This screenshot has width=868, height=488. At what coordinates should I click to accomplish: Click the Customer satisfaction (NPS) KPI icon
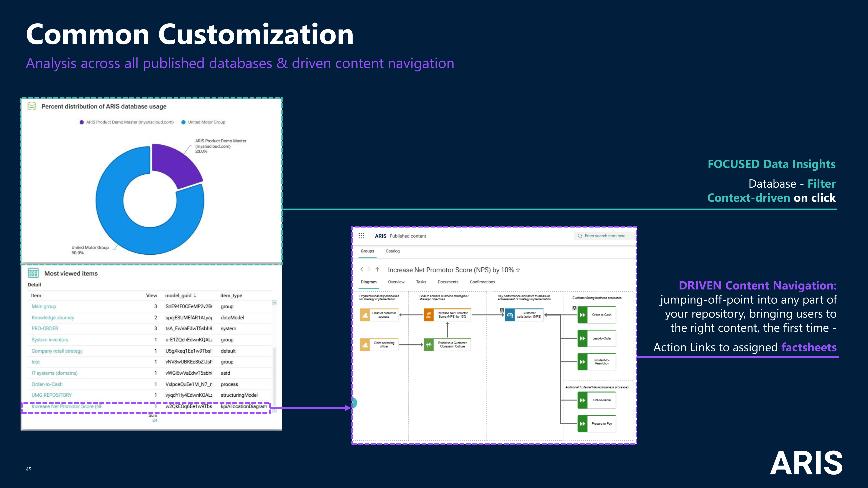point(510,315)
